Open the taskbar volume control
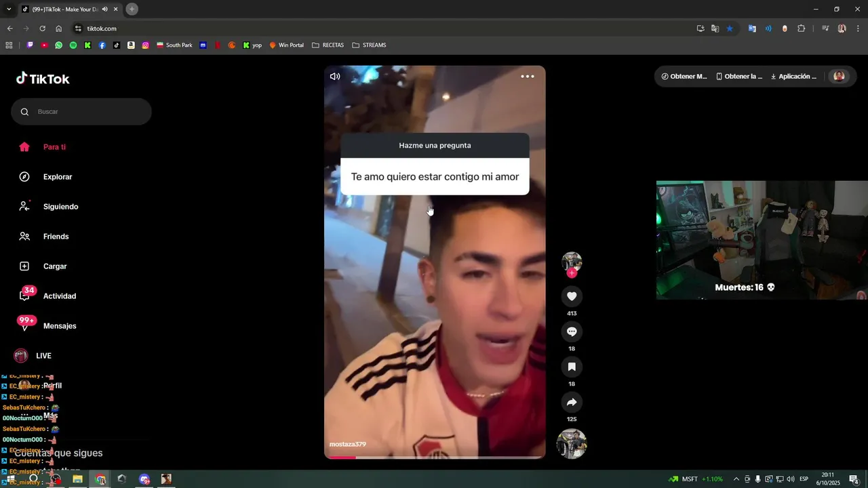This screenshot has height=488, width=868. coord(791,479)
